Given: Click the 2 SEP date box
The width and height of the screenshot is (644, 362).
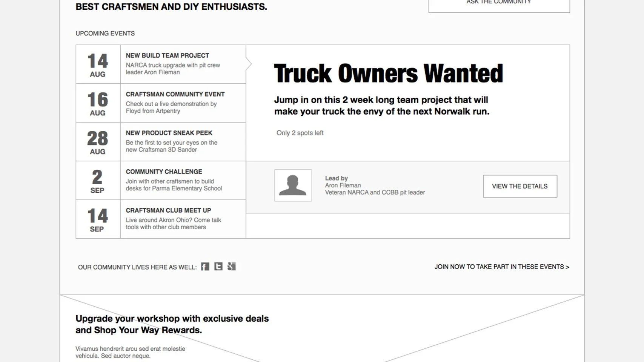Looking at the screenshot, I should point(98,180).
